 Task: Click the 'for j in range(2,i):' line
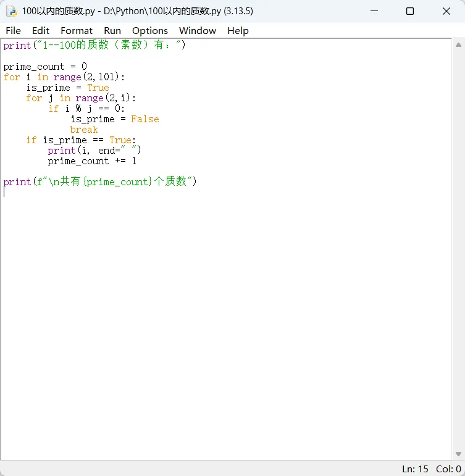pyautogui.click(x=81, y=98)
